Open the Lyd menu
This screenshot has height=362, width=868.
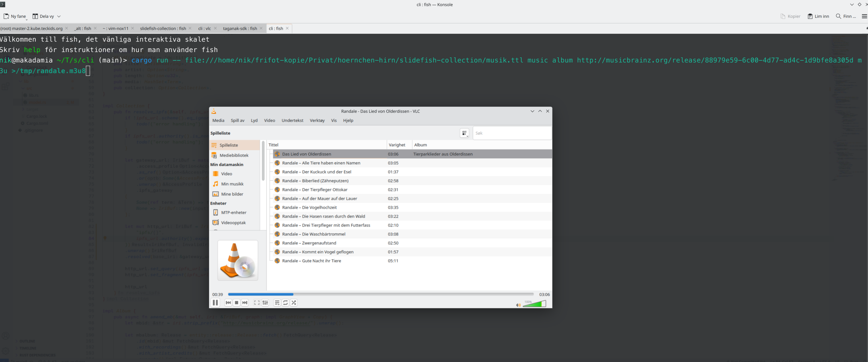point(254,121)
